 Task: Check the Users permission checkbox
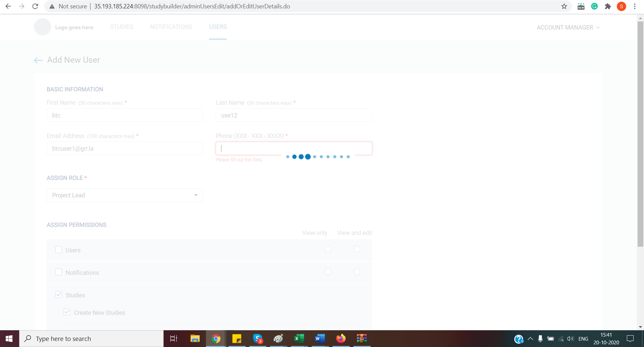click(x=58, y=250)
